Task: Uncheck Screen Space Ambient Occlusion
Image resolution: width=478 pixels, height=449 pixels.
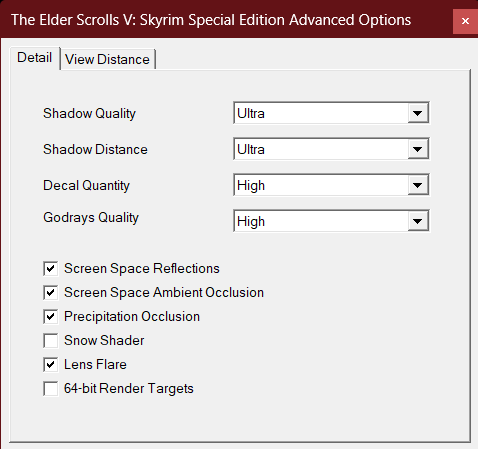Action: point(51,292)
